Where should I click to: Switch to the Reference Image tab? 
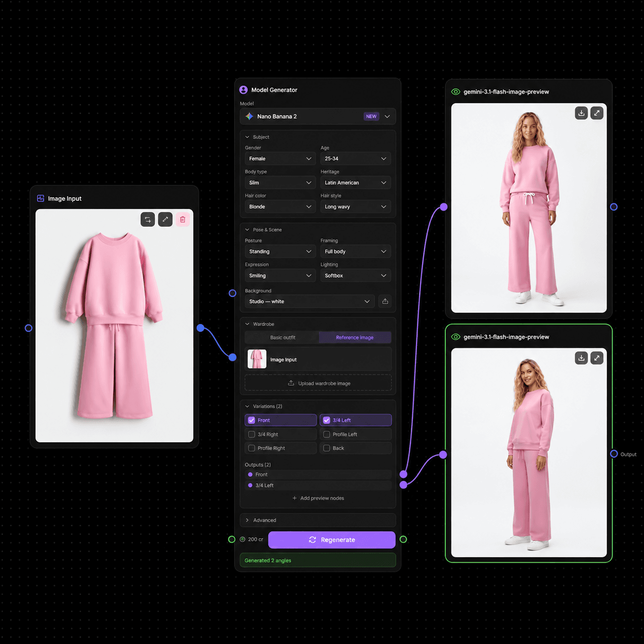355,337
